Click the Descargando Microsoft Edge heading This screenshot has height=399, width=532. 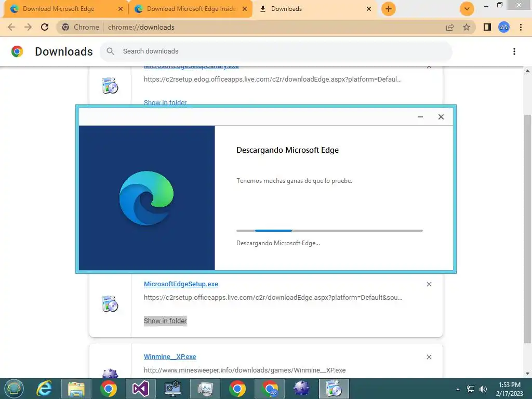[x=287, y=150]
